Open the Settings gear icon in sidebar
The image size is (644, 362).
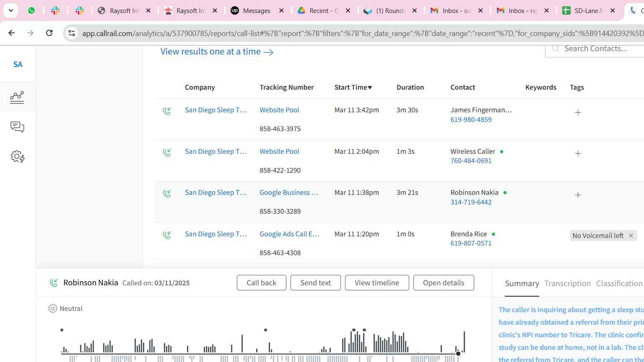17,157
